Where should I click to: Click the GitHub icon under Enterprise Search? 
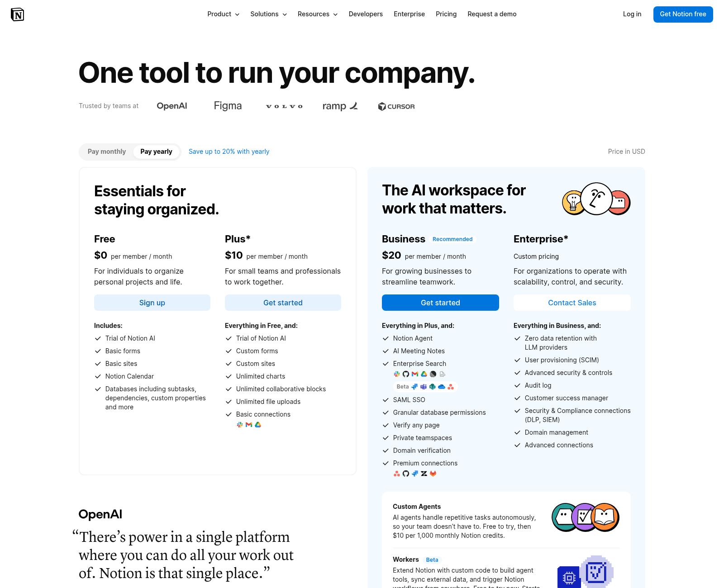click(406, 374)
